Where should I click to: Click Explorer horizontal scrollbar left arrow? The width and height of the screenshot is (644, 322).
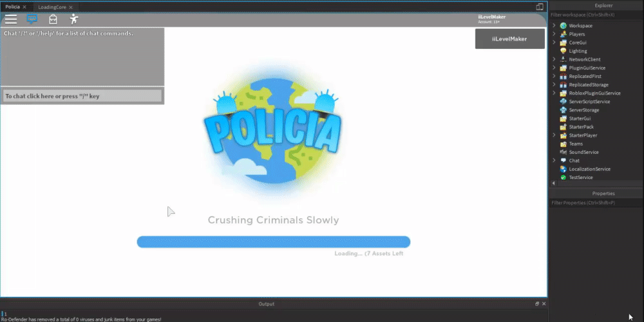coord(553,183)
